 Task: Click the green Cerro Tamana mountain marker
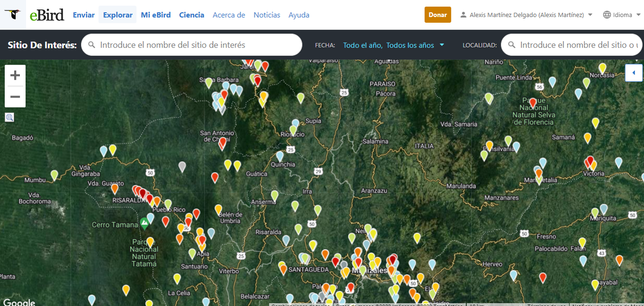(x=144, y=222)
